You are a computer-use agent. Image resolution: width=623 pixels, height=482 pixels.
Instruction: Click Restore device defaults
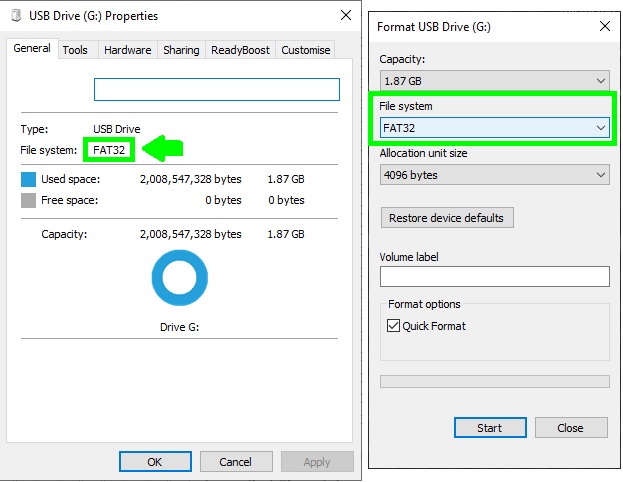click(x=447, y=218)
